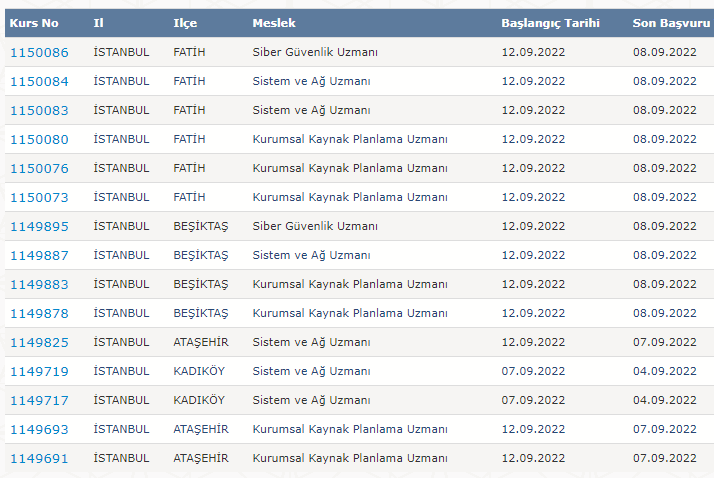Click the İlçe column header
The height and width of the screenshot is (478, 714).
pos(185,23)
